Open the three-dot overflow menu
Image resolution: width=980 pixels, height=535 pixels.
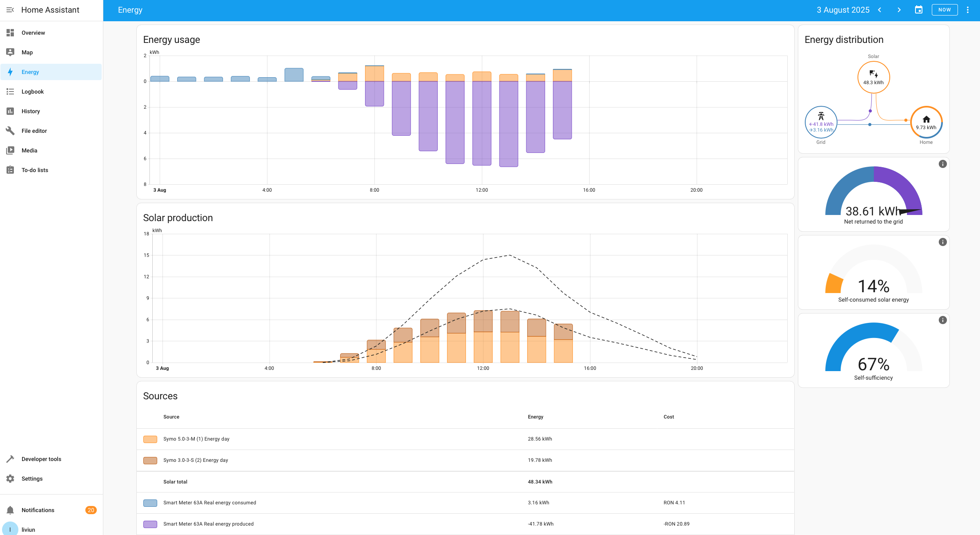(x=968, y=10)
